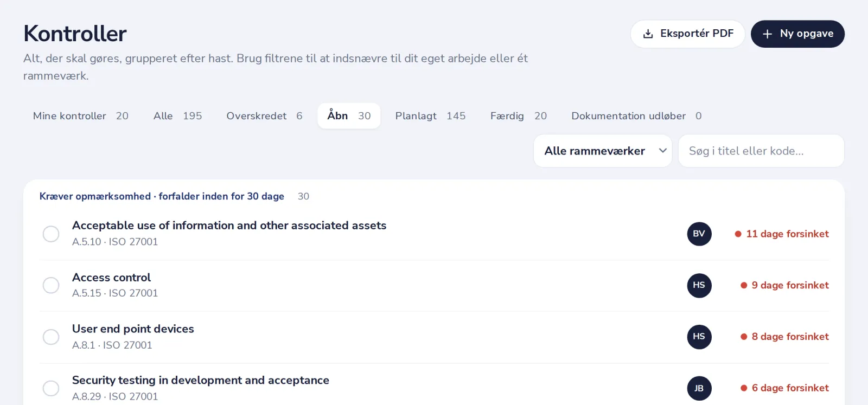
Task: View the Færdig tab
Action: pos(519,116)
